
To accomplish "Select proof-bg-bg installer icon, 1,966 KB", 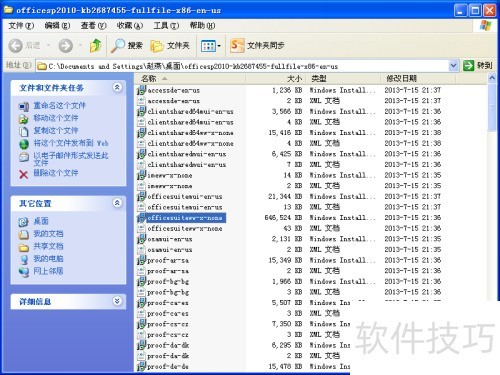I will tap(141, 281).
